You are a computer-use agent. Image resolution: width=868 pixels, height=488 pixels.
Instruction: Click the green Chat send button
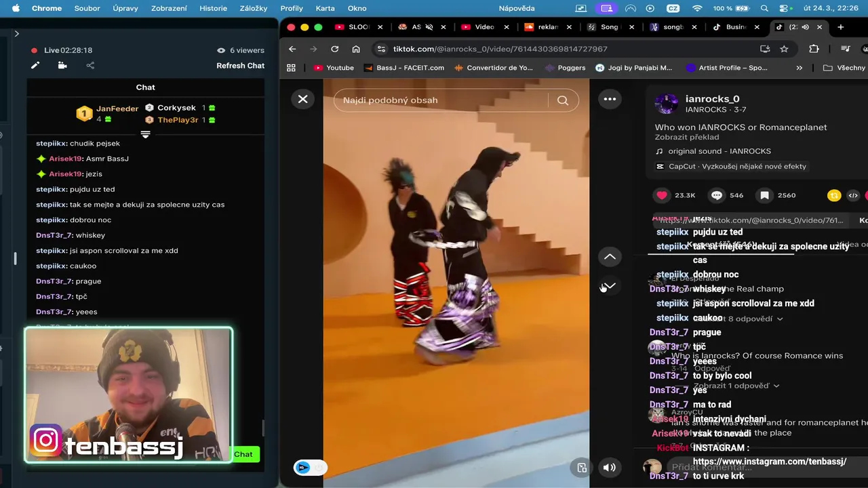tap(244, 454)
